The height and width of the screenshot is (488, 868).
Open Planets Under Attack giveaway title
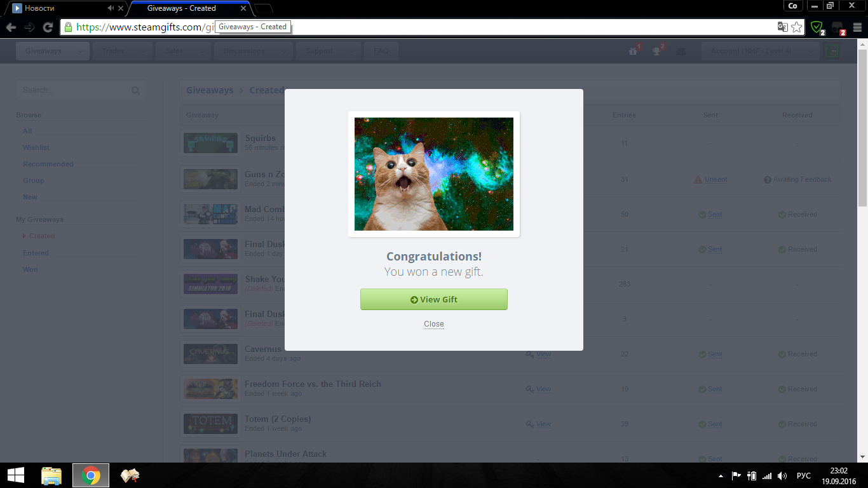(286, 454)
